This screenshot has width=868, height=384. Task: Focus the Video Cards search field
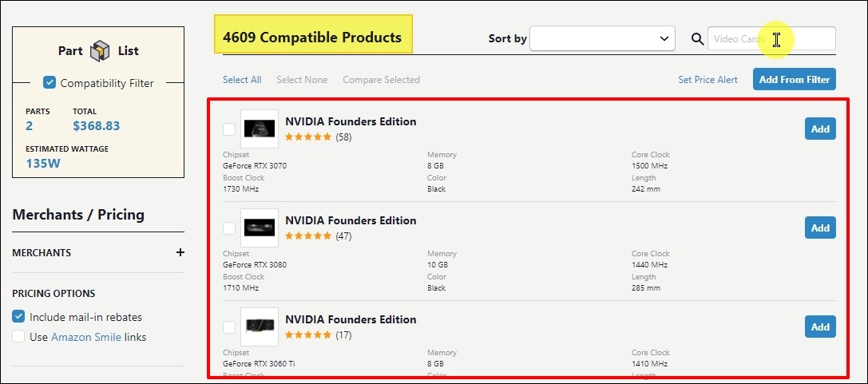click(771, 39)
